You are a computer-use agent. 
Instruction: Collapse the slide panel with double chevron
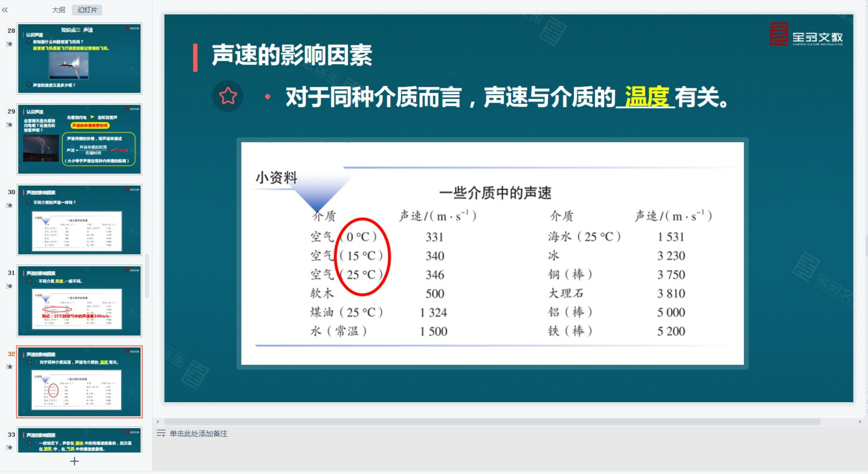[x=5, y=10]
